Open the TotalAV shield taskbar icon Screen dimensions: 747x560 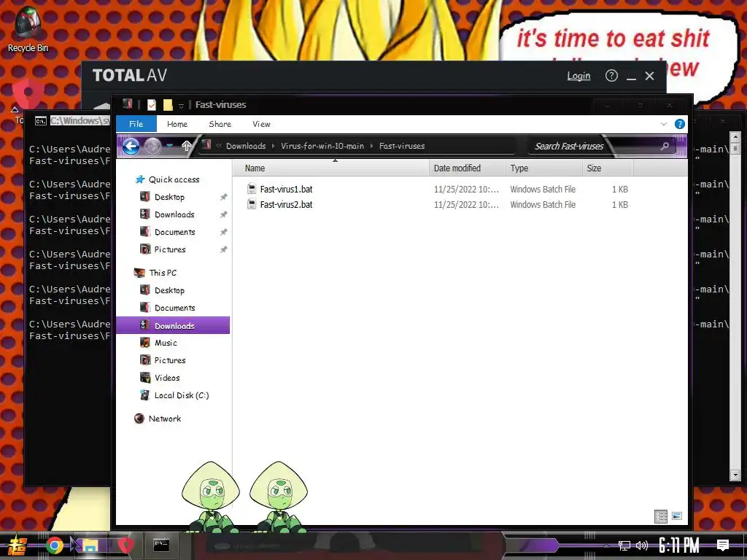coord(125,545)
